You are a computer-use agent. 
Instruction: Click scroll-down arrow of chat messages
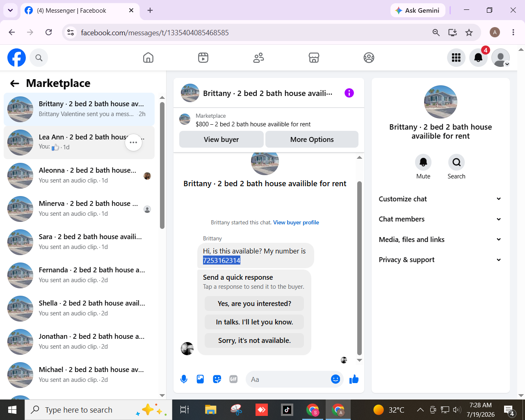coord(359,361)
